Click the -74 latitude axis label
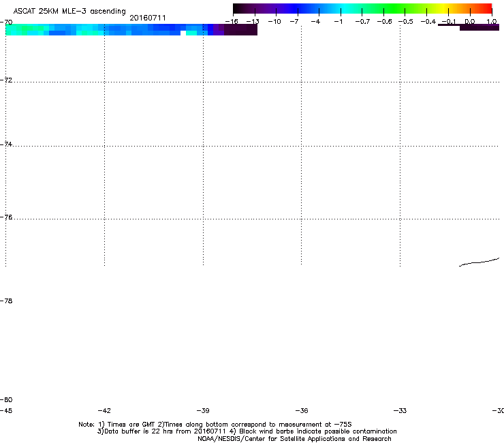Image resolution: width=504 pixels, height=443 pixels. tap(6, 144)
